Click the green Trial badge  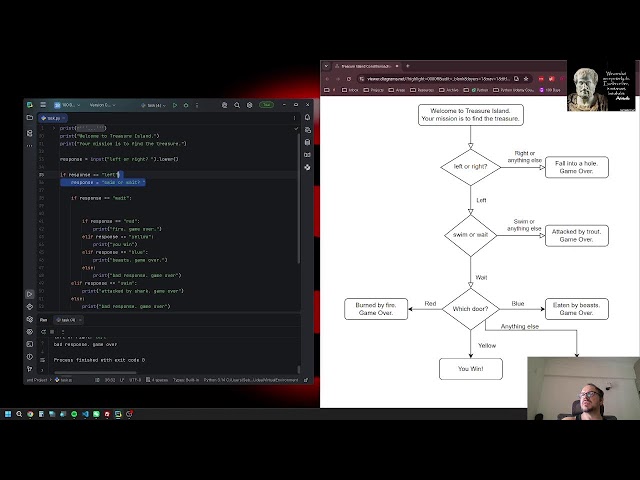pyautogui.click(x=267, y=105)
